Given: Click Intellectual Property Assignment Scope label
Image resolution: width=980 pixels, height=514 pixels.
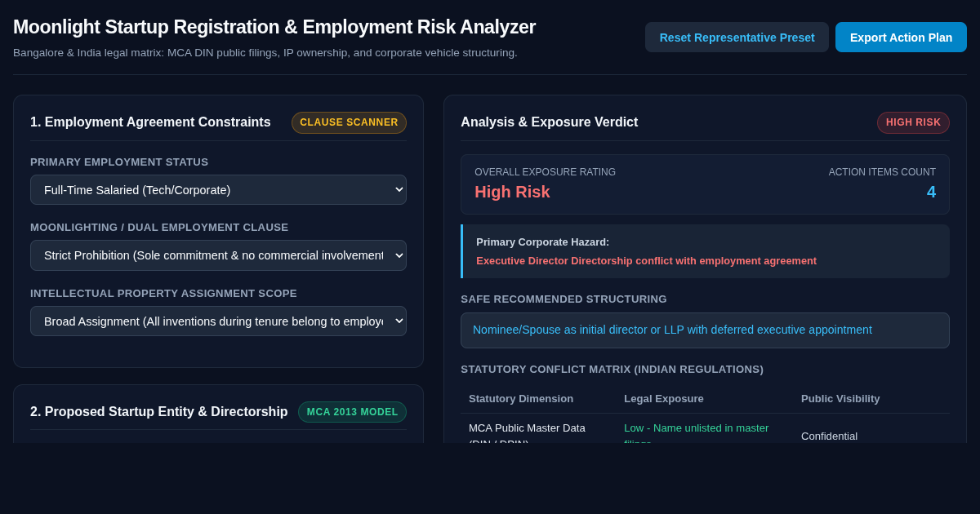Looking at the screenshot, I should pyautogui.click(x=163, y=294).
